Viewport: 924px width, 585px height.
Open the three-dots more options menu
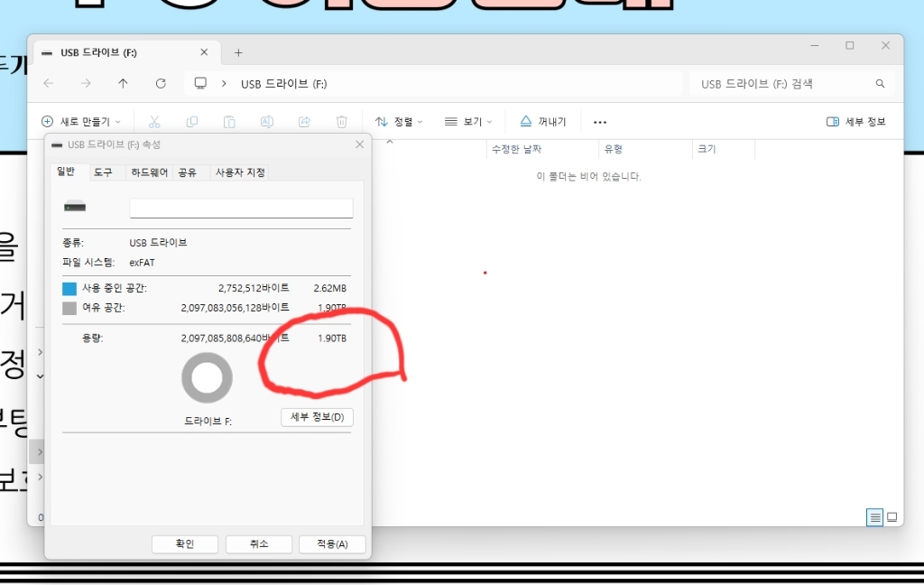pos(600,122)
